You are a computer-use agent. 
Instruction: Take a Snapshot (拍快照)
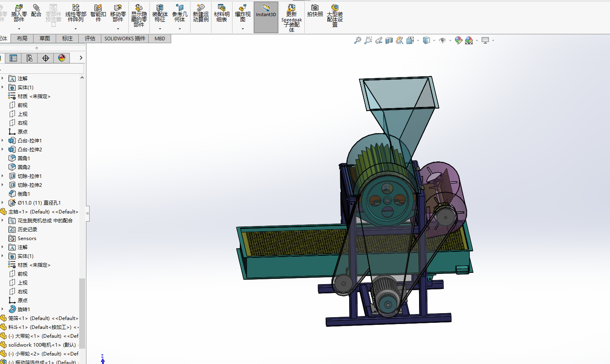pos(315,11)
